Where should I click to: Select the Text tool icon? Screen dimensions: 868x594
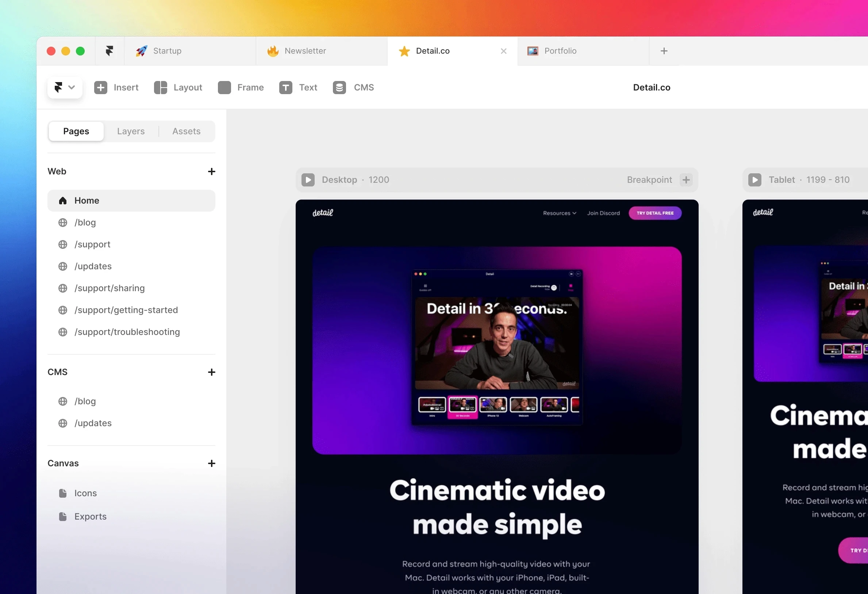pyautogui.click(x=286, y=87)
